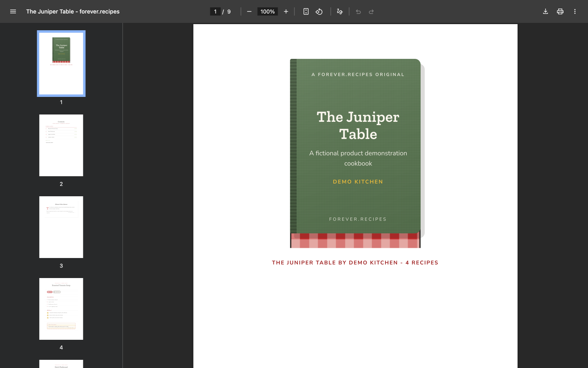Rotate the document counterclockwise
Viewport: 588px width, 368px height.
click(319, 11)
